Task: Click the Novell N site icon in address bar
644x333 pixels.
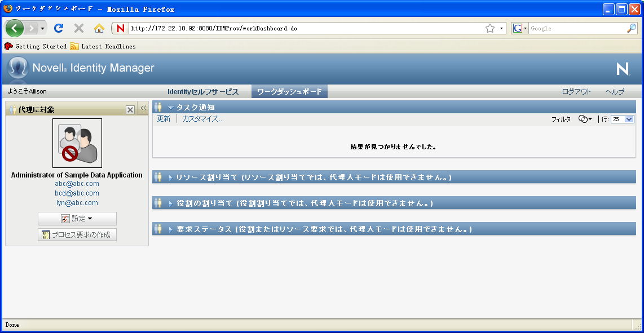Action: coord(120,28)
